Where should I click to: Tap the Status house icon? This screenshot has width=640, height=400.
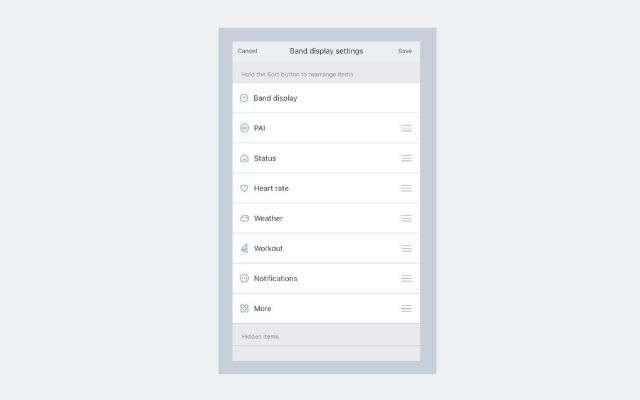coord(244,158)
